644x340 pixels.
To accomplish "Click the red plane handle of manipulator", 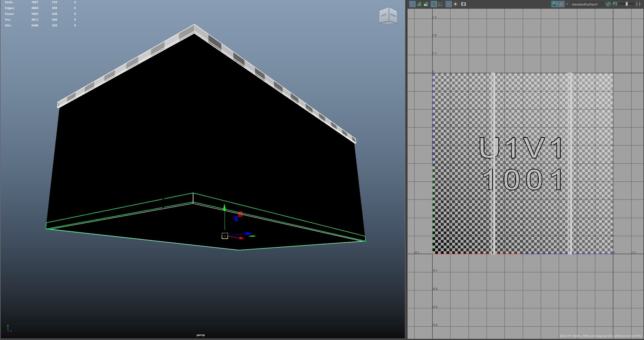I will point(240,214).
